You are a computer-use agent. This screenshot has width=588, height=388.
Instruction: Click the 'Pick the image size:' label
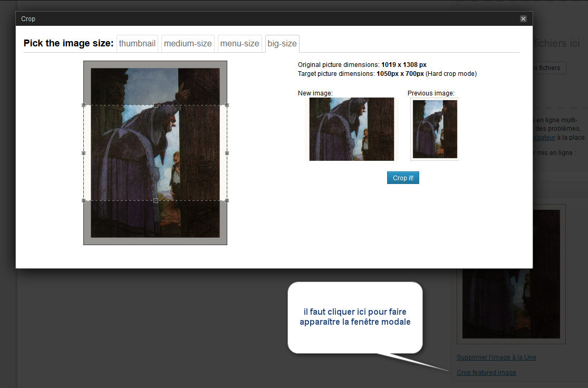[69, 43]
